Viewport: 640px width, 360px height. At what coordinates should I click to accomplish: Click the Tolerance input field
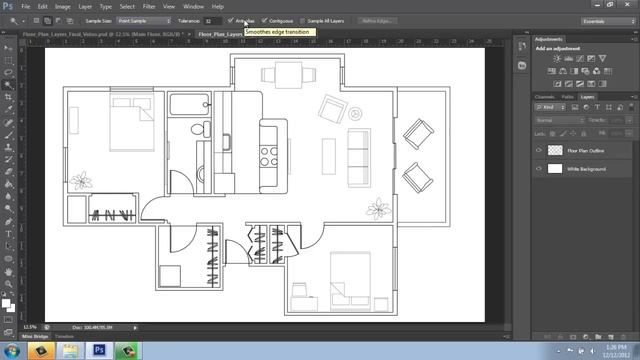coord(213,21)
